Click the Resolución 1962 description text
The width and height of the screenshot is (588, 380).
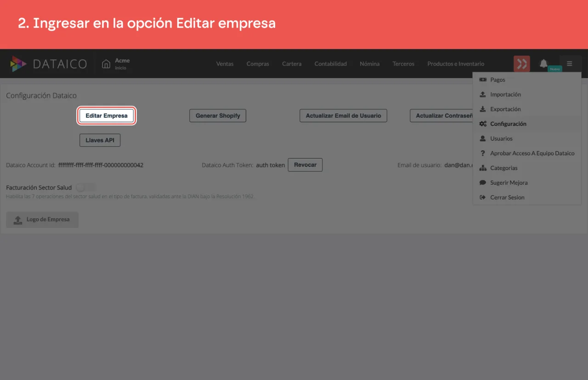point(130,196)
